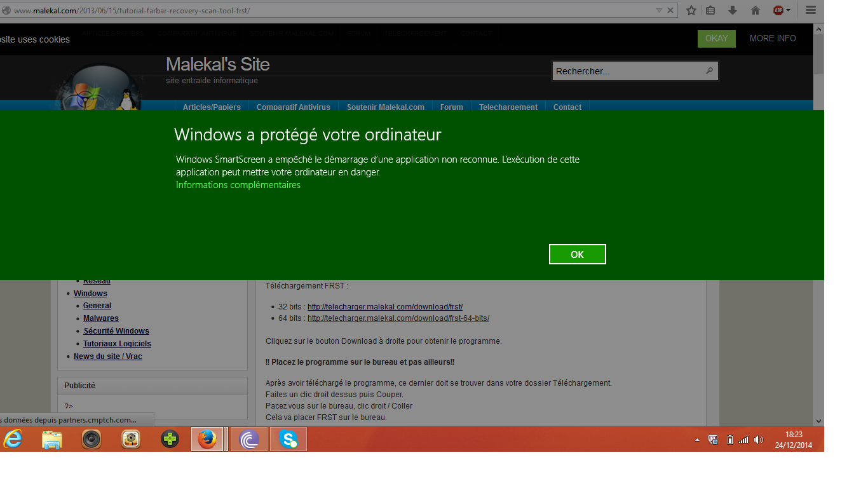The image size is (868, 488).
Task: Stop loading with the X in address bar
Action: pos(670,10)
